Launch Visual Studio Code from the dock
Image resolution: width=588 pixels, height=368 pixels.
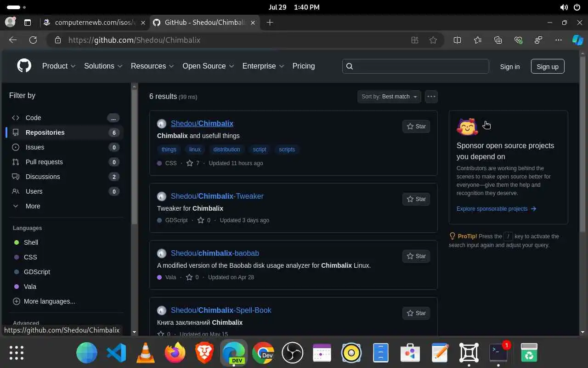point(116,353)
